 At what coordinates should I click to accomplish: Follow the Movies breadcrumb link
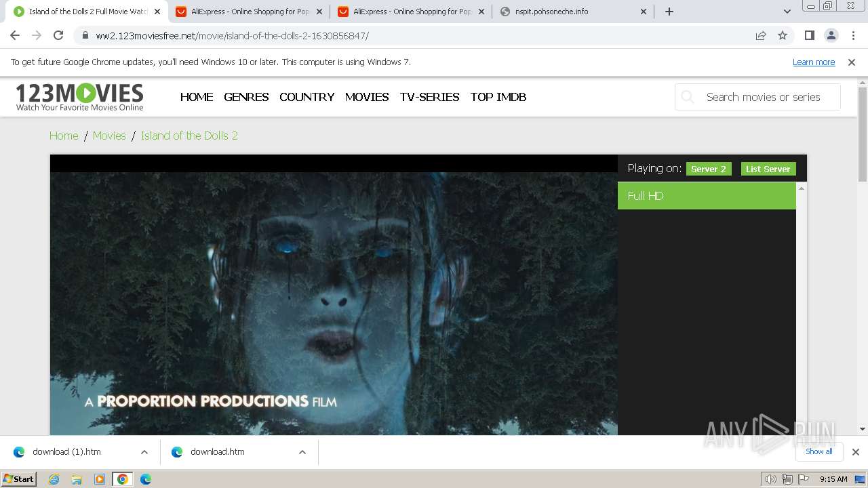point(109,136)
